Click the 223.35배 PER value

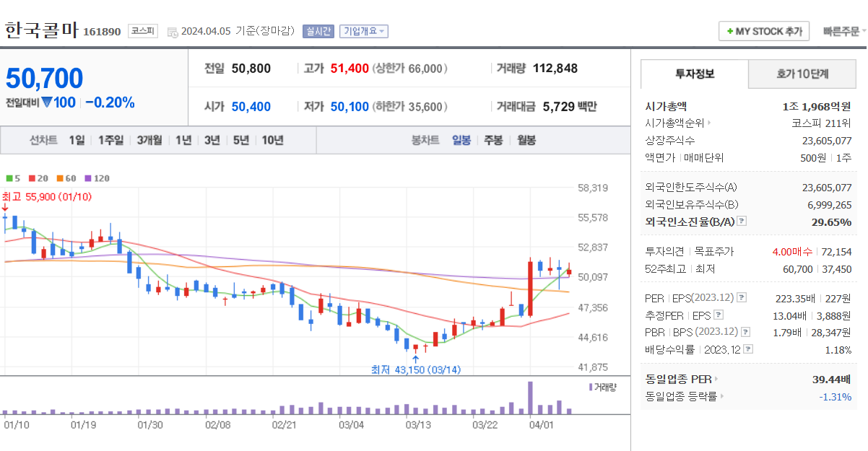pyautogui.click(x=794, y=298)
